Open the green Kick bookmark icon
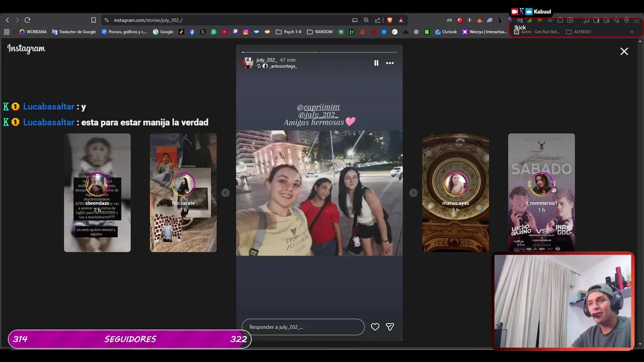The width and height of the screenshot is (644, 362). point(427,32)
